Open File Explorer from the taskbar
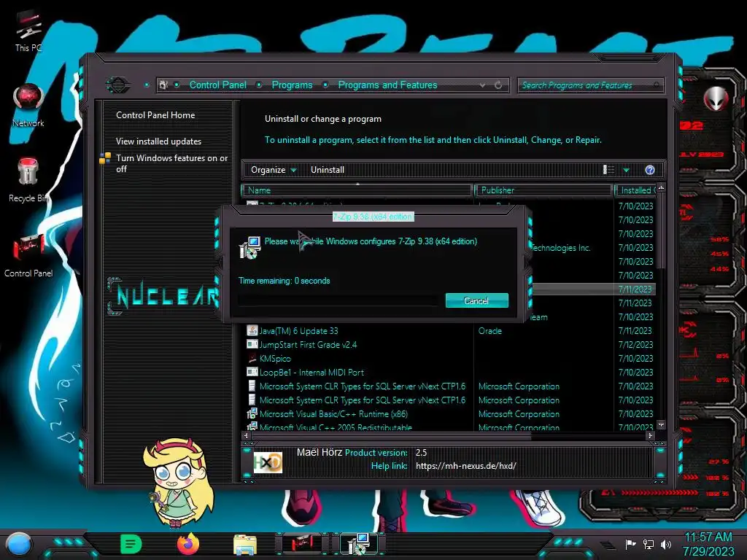Viewport: 747px width, 560px height. point(245,544)
